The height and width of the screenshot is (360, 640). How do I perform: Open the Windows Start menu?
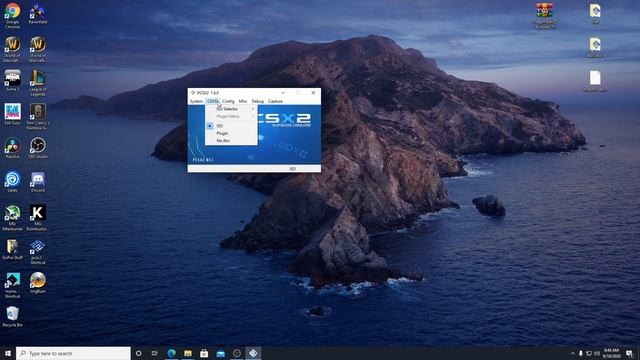[8, 353]
